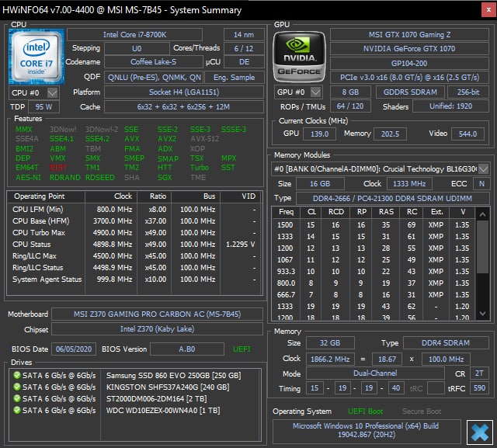Image resolution: width=497 pixels, height=448 pixels.
Task: Click the GP104-200 GPU chip field
Action: [409, 63]
